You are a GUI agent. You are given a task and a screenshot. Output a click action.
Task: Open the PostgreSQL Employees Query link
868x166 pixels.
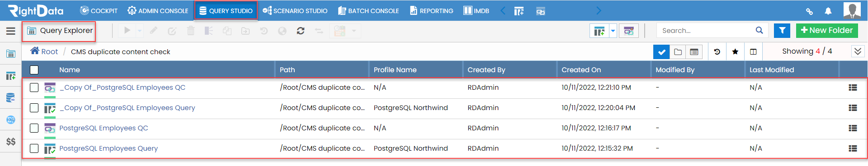108,148
